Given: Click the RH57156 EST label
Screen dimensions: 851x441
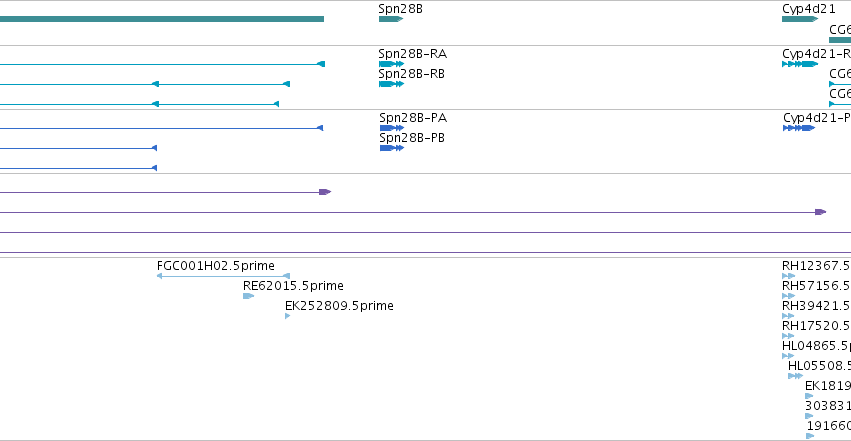Looking at the screenshot, I should pyautogui.click(x=816, y=286).
